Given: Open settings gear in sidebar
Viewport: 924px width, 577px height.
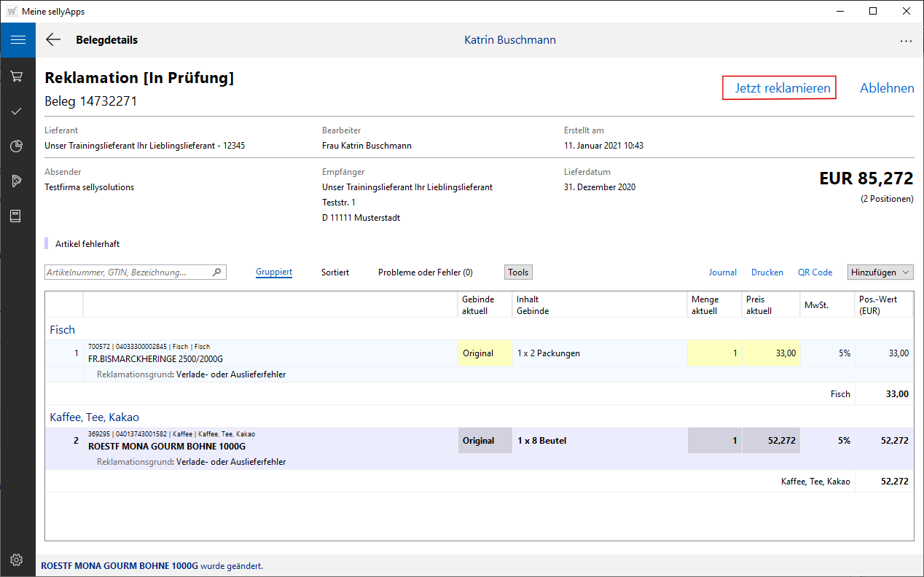Looking at the screenshot, I should [x=17, y=560].
